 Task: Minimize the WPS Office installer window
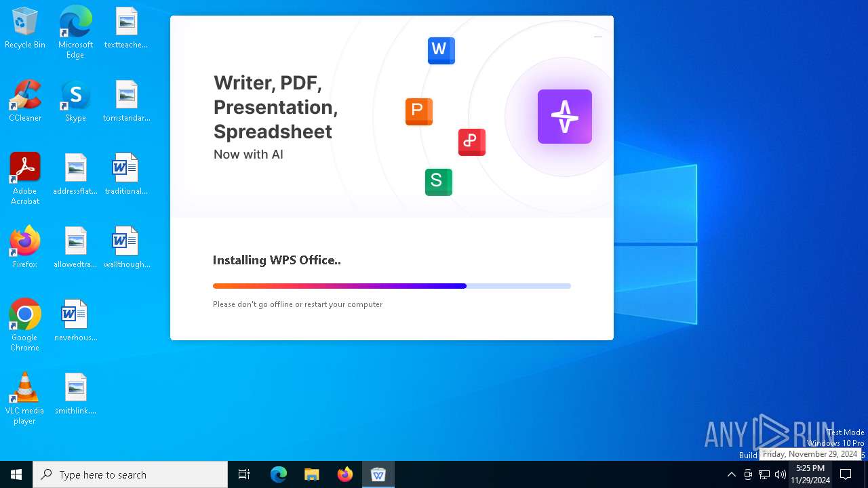click(597, 37)
